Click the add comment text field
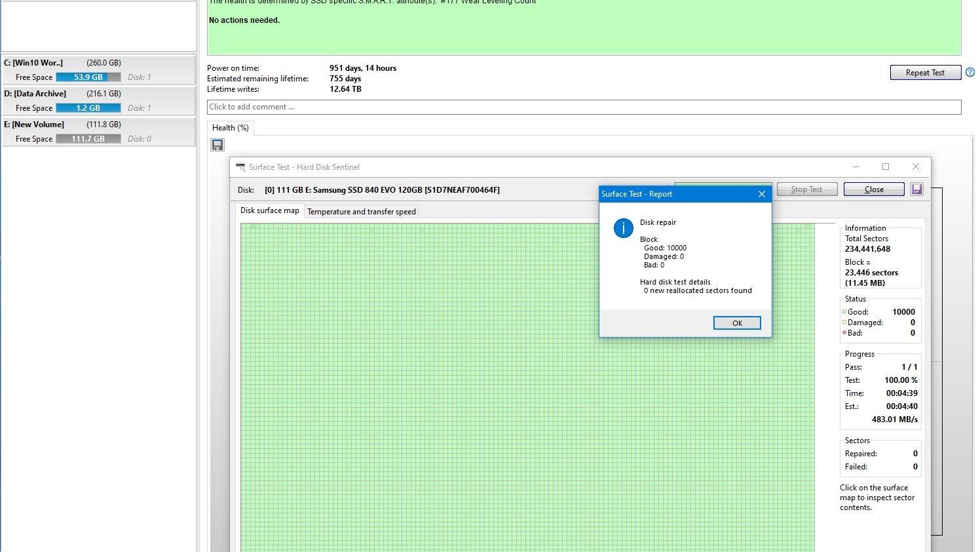Viewport: 980px width, 552px height. (x=583, y=107)
